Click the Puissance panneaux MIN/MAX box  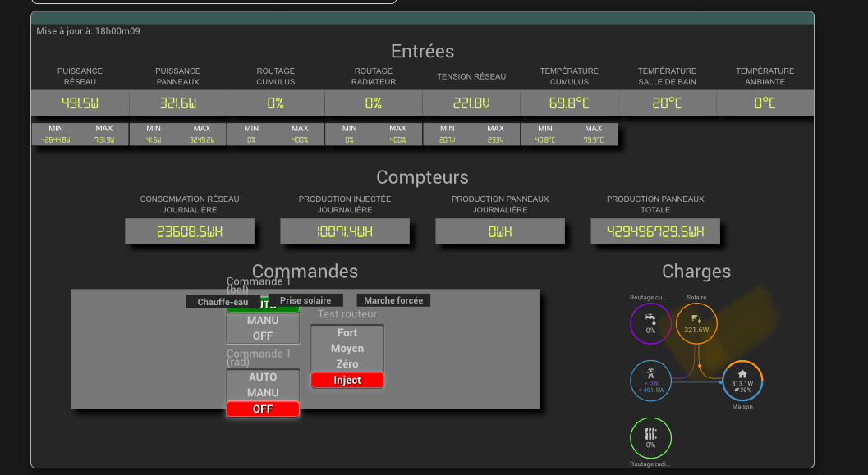(178, 135)
